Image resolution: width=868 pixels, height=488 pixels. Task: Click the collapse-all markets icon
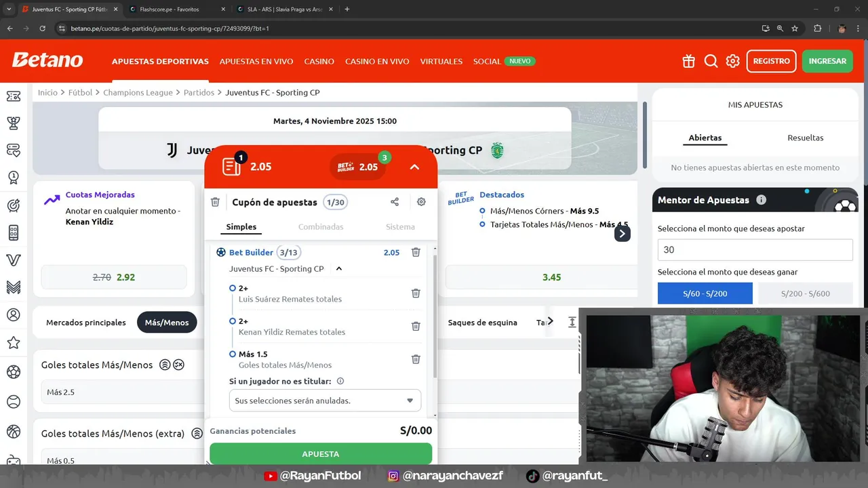(x=572, y=322)
